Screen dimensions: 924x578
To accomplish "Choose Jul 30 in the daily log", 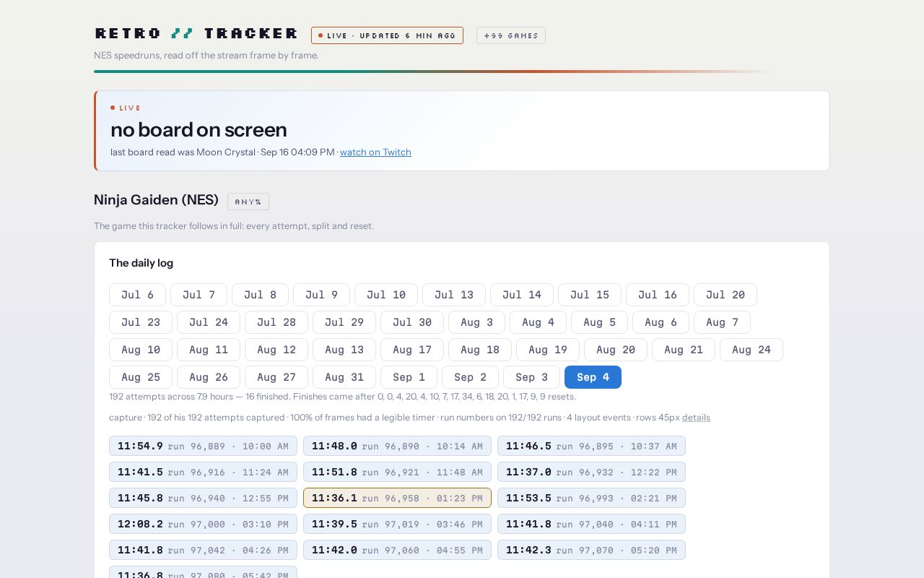I will pos(412,322).
